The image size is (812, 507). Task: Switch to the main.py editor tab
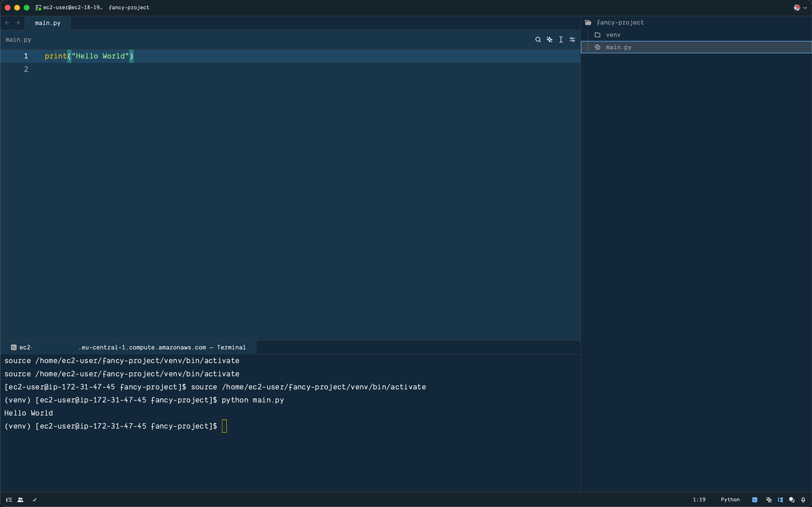(48, 23)
